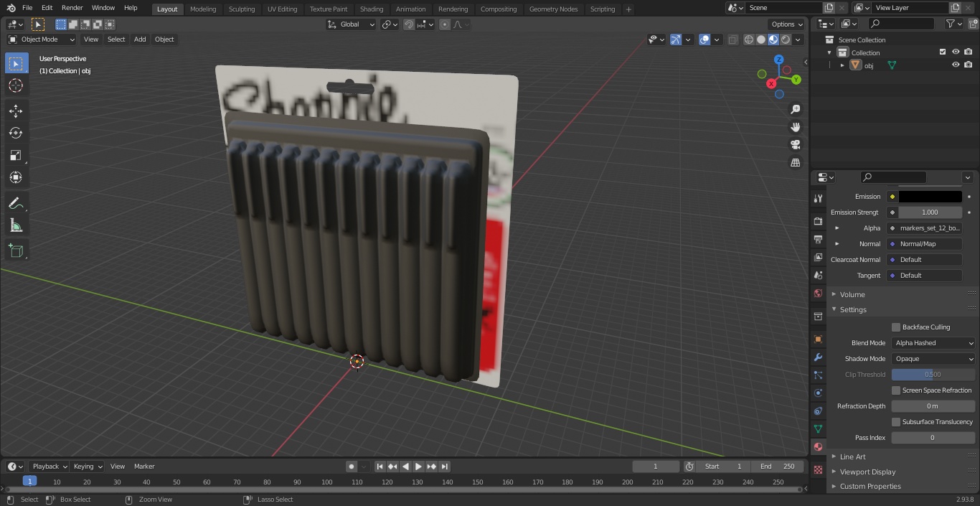
Task: Hide obj in viewport eye icon
Action: pos(956,65)
